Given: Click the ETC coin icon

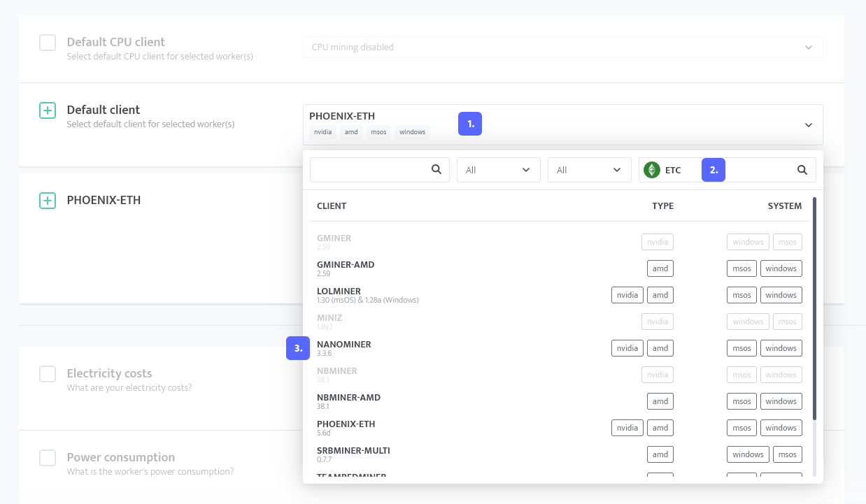Looking at the screenshot, I should pyautogui.click(x=652, y=170).
